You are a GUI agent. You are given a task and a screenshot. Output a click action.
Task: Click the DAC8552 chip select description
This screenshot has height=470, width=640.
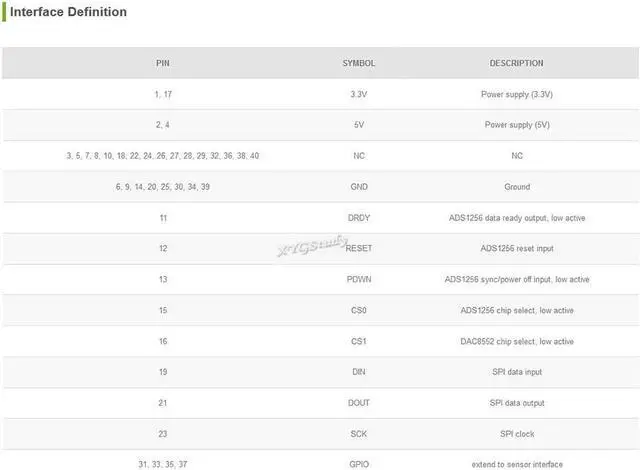coord(517,341)
